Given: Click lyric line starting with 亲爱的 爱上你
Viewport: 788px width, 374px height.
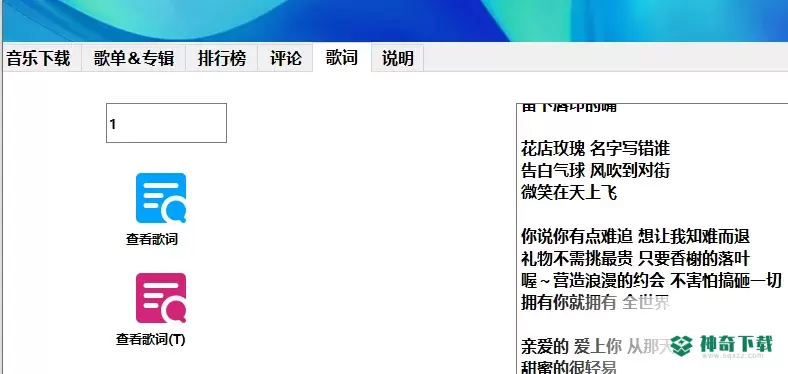Looking at the screenshot, I should (598, 346).
